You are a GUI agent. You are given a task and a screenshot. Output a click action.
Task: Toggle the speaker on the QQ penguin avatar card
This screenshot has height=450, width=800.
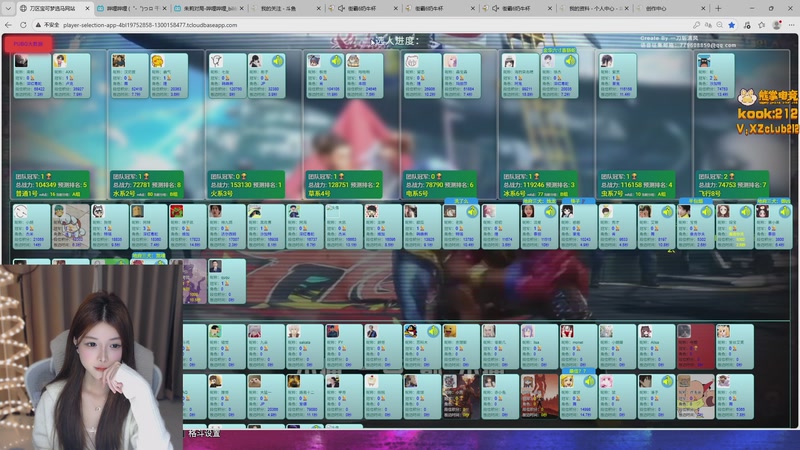(433, 331)
